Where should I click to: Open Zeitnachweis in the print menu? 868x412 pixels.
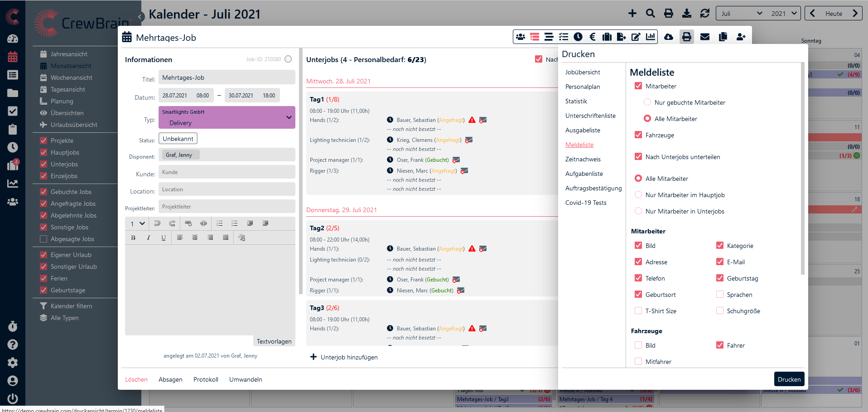pyautogui.click(x=583, y=159)
